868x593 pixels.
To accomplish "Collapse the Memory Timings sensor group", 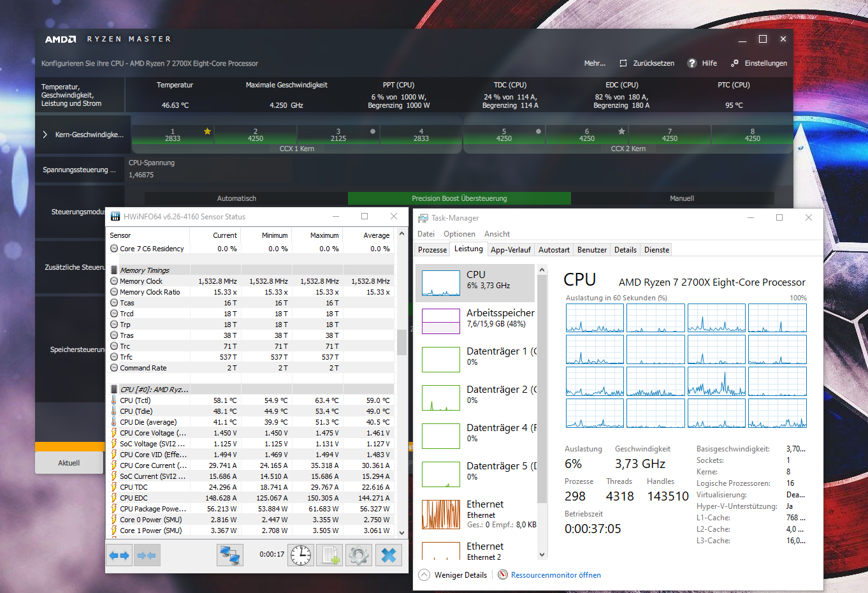I will tap(114, 270).
